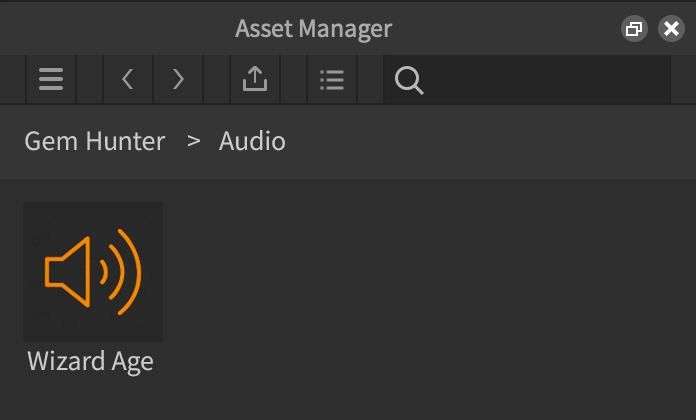Click the Asset Manager title bar
The width and height of the screenshot is (696, 420).
click(313, 28)
